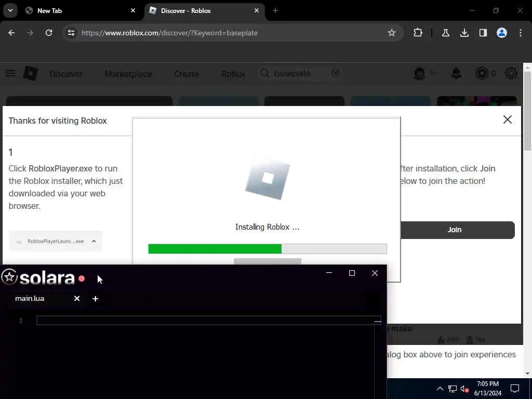Image resolution: width=532 pixels, height=399 pixels.
Task: View site information icon in address bar
Action: pos(71,33)
